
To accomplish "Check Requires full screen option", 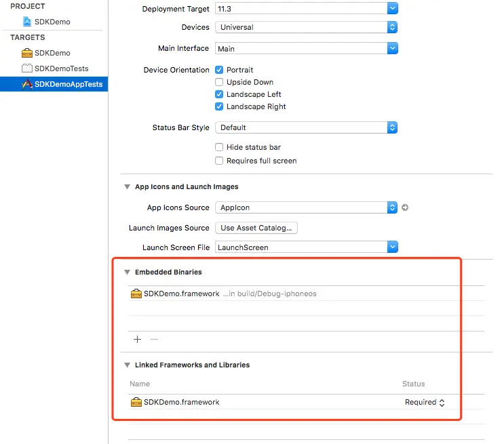I will click(x=219, y=161).
